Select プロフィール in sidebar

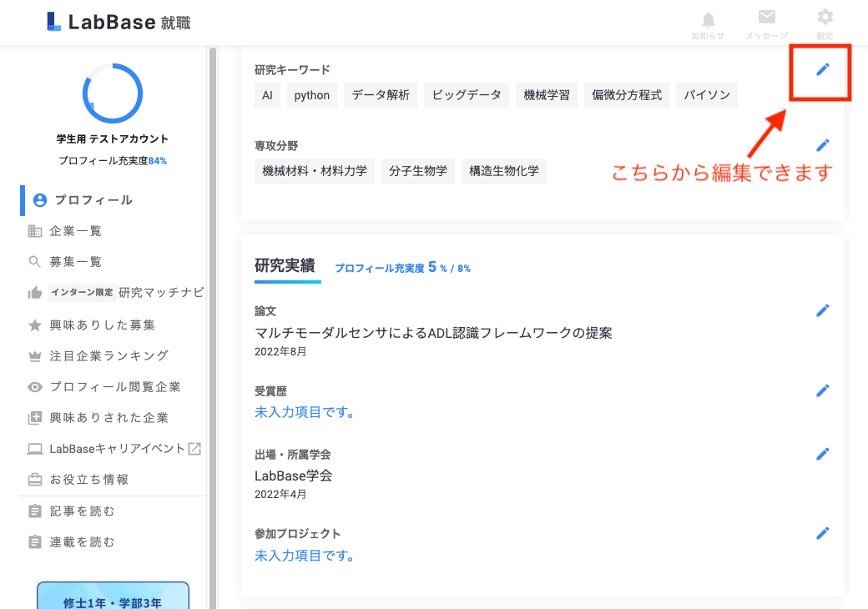(93, 200)
